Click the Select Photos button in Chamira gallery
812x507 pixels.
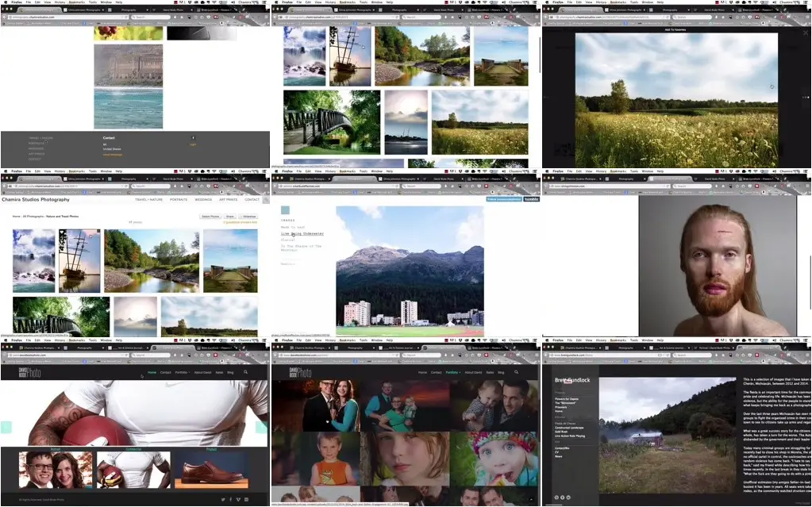211,217
